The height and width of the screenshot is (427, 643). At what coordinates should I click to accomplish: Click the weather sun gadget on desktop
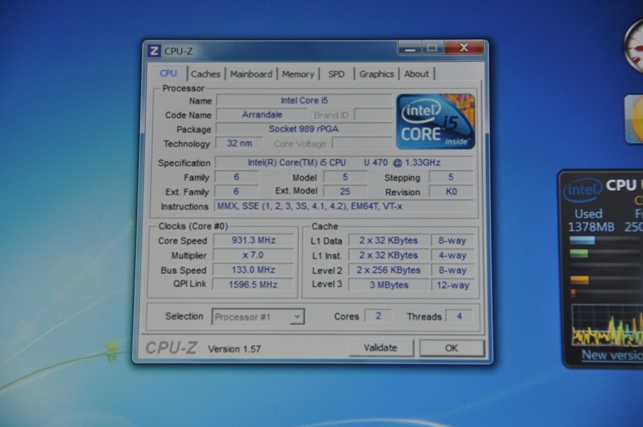pos(634,119)
